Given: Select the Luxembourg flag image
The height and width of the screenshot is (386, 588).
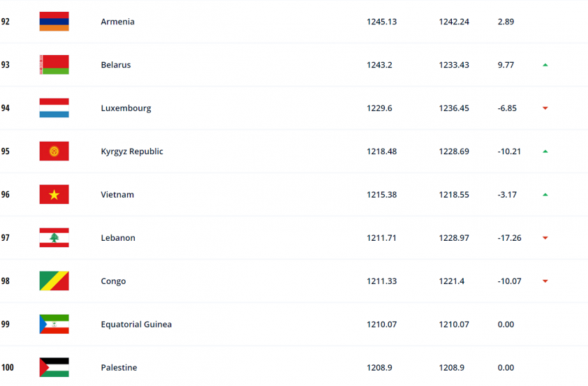Looking at the screenshot, I should 54,108.
